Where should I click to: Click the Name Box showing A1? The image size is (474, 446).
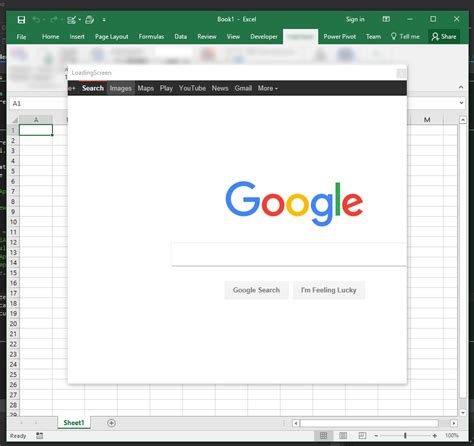point(38,103)
